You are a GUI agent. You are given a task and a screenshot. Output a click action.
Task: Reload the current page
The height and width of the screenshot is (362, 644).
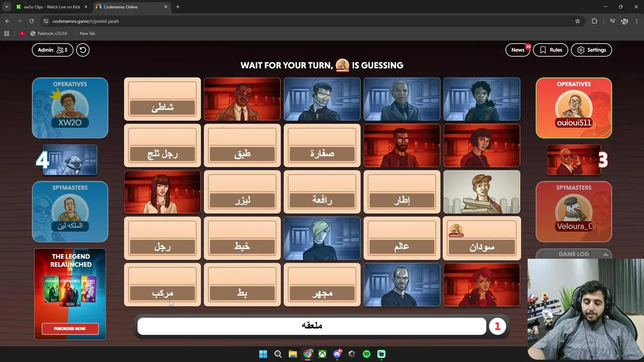[x=31, y=21]
